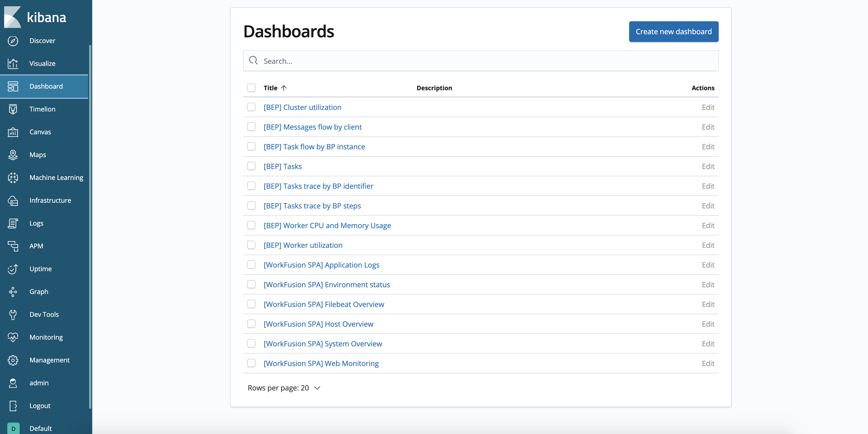This screenshot has height=434, width=868.
Task: Click the Description column header
Action: (x=434, y=88)
